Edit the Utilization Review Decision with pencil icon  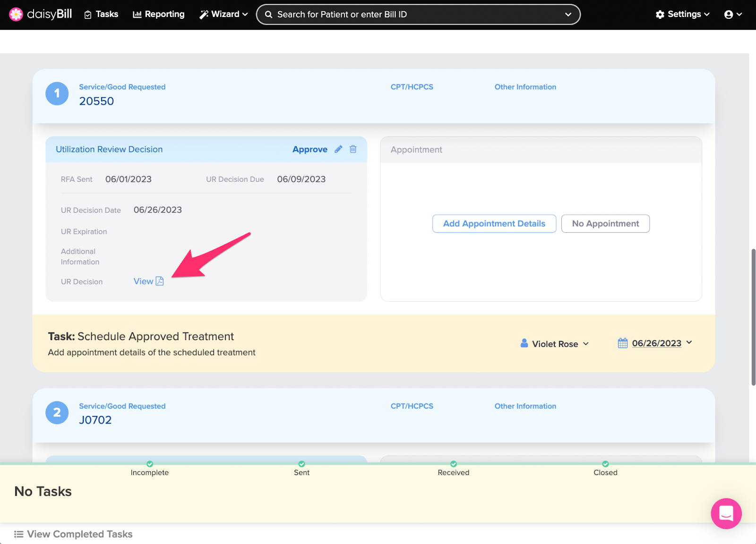338,149
